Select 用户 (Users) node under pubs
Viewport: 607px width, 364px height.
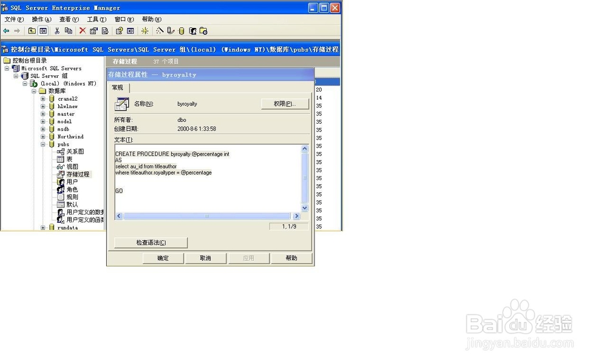(72, 182)
